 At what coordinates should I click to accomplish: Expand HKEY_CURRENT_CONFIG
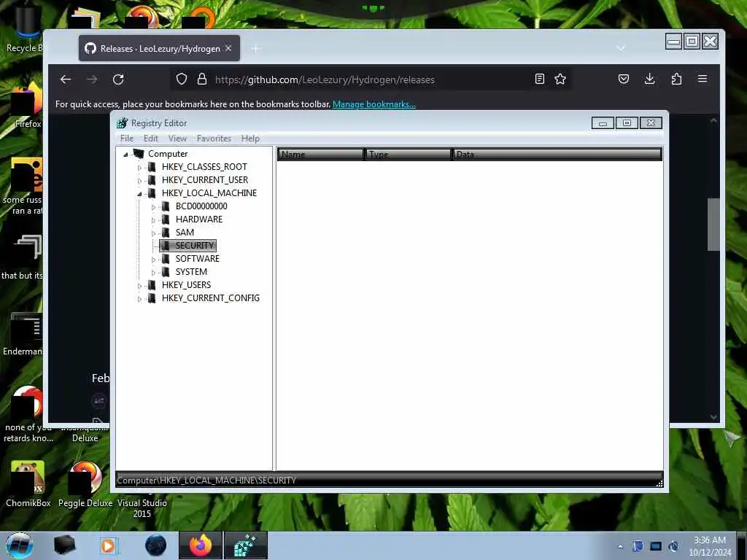(139, 298)
